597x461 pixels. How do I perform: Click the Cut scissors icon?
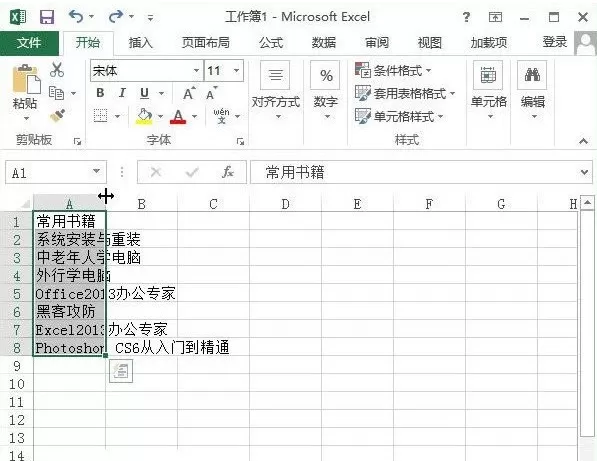click(x=57, y=70)
